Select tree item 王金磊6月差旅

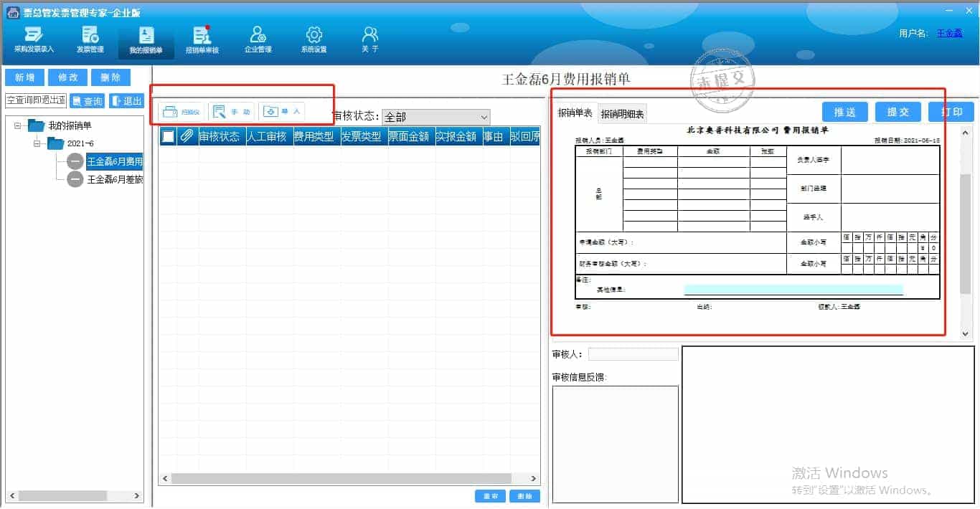115,179
